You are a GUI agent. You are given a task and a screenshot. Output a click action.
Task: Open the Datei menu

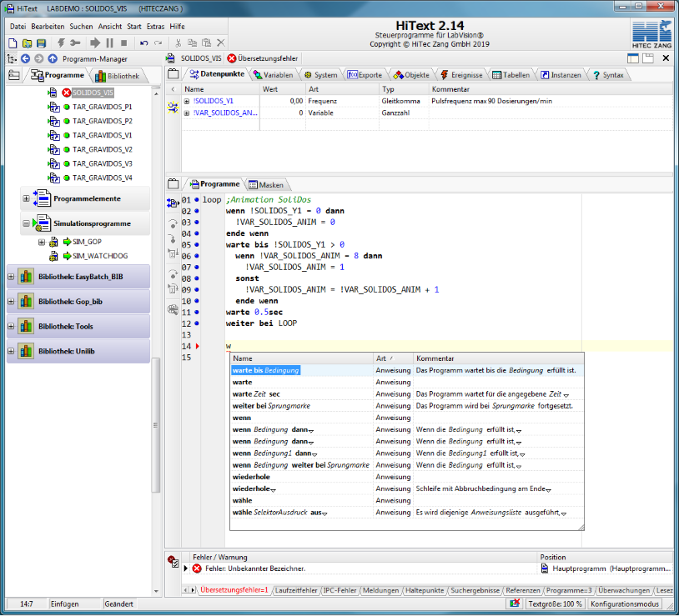click(x=18, y=27)
